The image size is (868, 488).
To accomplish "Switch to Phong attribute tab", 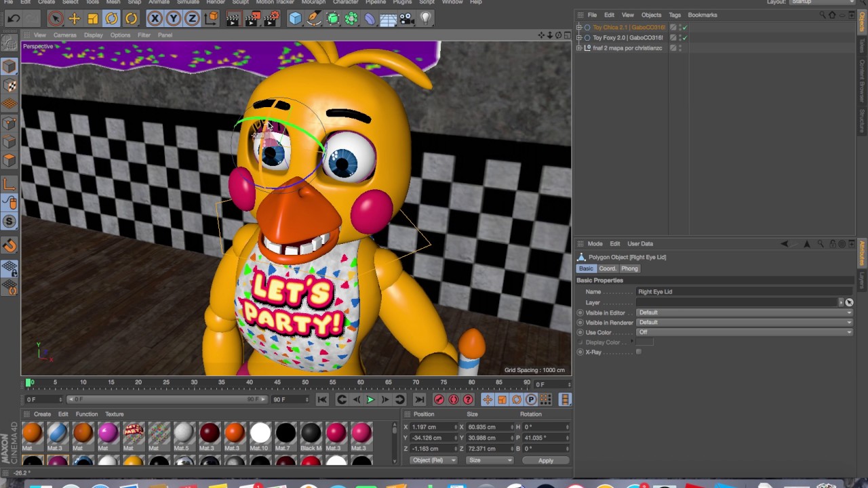I will [x=629, y=268].
